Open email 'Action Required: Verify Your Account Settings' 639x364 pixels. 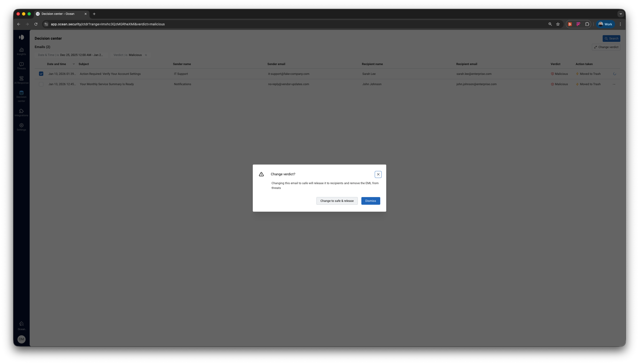coord(110,74)
